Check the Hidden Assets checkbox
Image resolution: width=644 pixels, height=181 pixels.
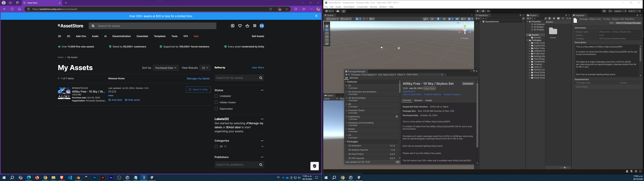point(216,102)
